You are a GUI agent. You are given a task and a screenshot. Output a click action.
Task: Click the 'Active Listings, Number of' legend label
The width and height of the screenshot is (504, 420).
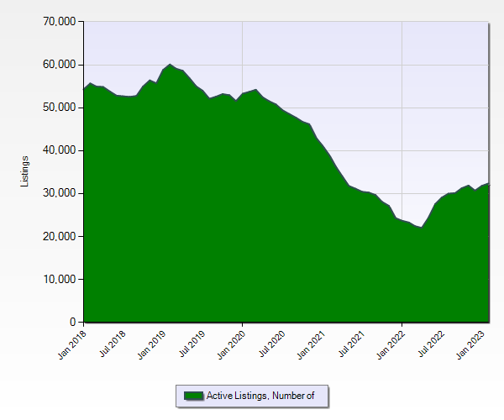coord(260,396)
